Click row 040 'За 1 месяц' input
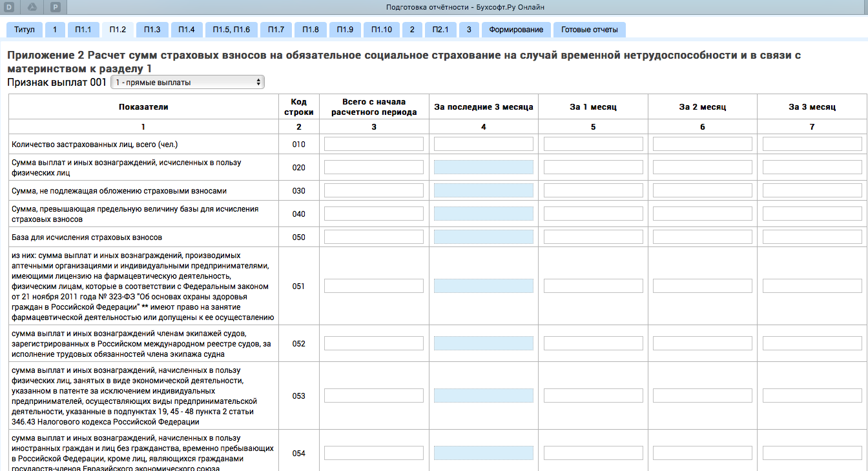The height and width of the screenshot is (471, 868). click(594, 214)
